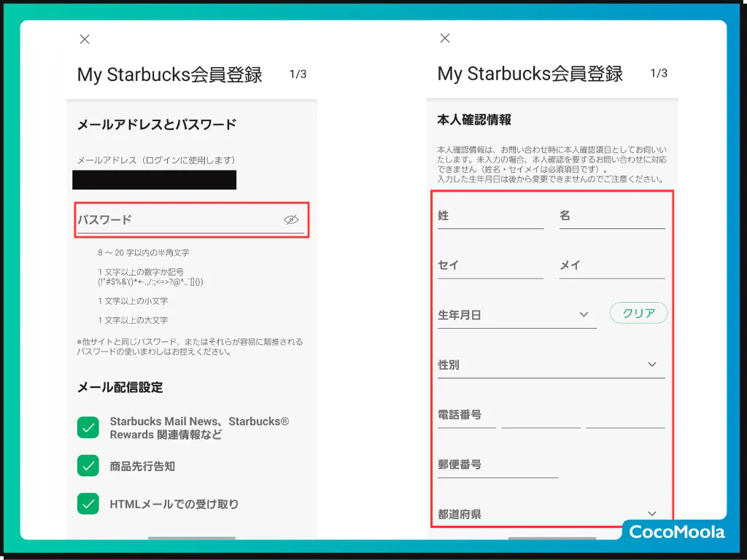
Task: Click the first 電話番号 phone field
Action: (467, 415)
